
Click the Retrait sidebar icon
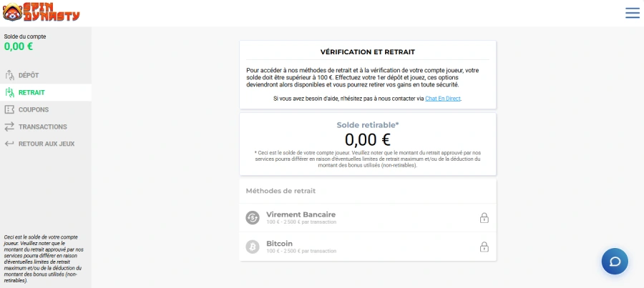[10, 92]
